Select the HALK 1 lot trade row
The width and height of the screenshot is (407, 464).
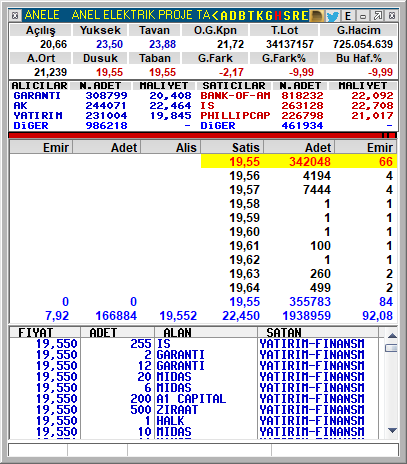point(194,421)
